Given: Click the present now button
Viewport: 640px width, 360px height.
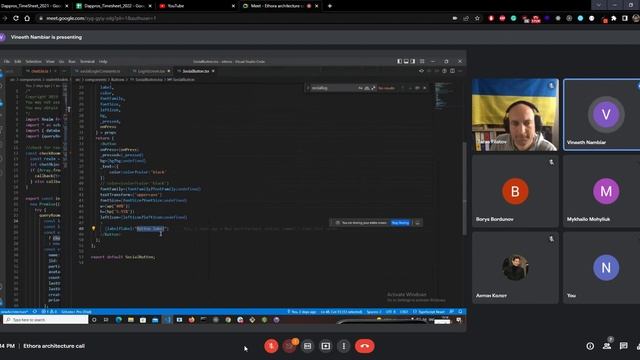Looking at the screenshot, I should point(326,346).
